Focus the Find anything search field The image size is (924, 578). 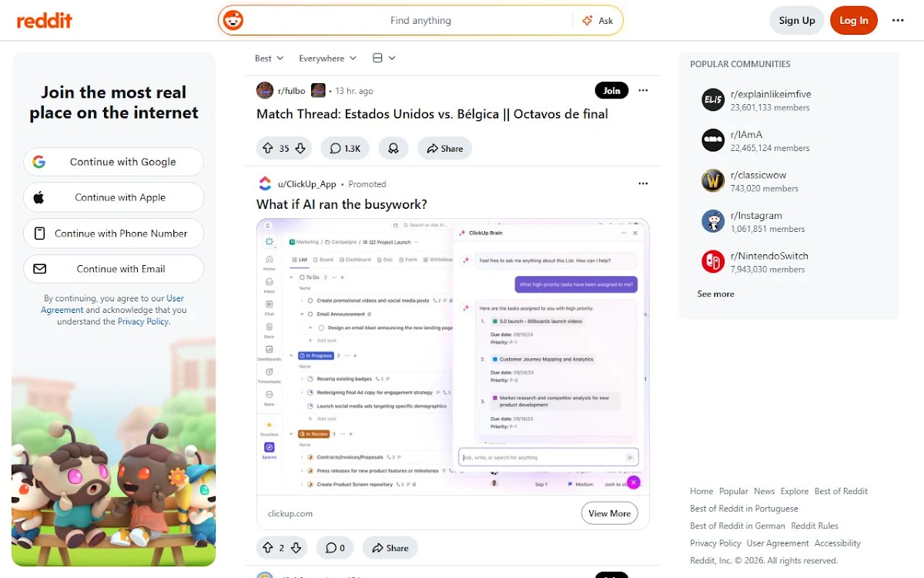tap(420, 21)
